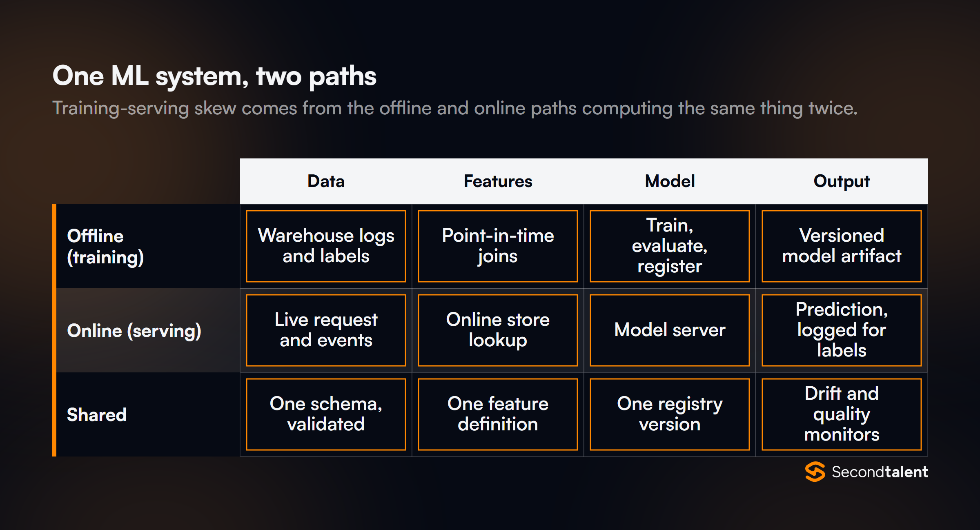Click the Secondtalent brand name text

(x=880, y=472)
